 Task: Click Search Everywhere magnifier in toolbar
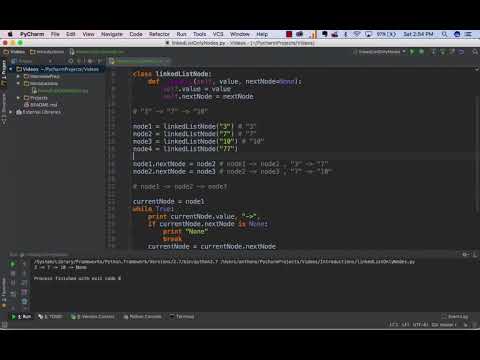475,52
